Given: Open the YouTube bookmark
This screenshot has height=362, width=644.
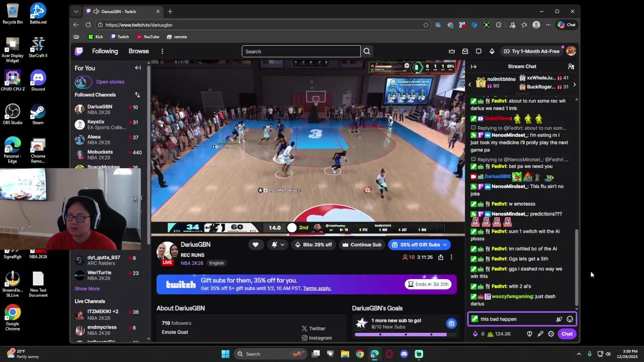Looking at the screenshot, I should pos(148,37).
